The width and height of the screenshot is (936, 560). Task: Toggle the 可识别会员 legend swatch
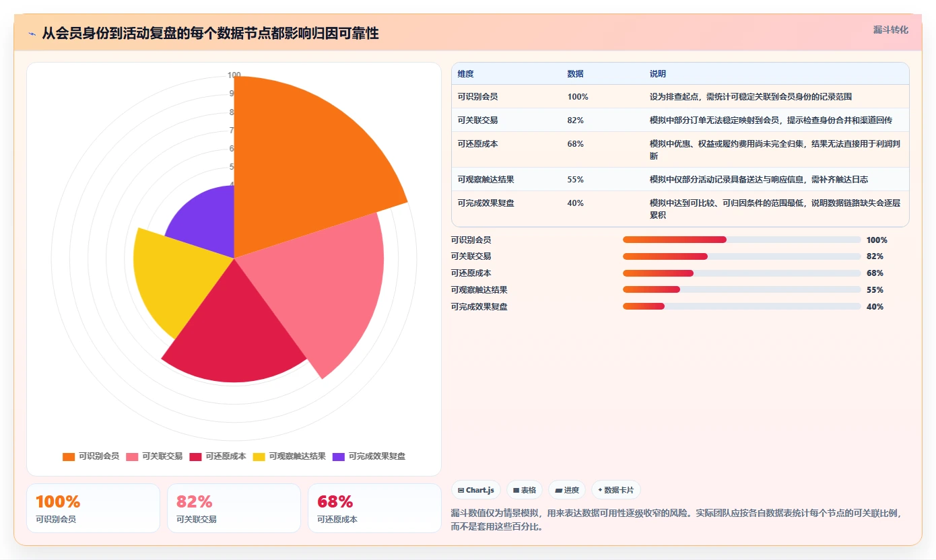[x=69, y=456]
